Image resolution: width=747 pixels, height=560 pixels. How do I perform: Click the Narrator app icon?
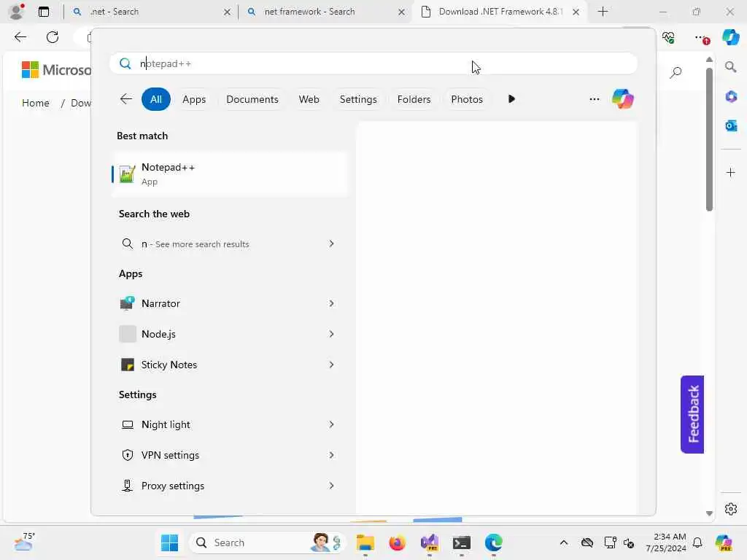pyautogui.click(x=127, y=303)
